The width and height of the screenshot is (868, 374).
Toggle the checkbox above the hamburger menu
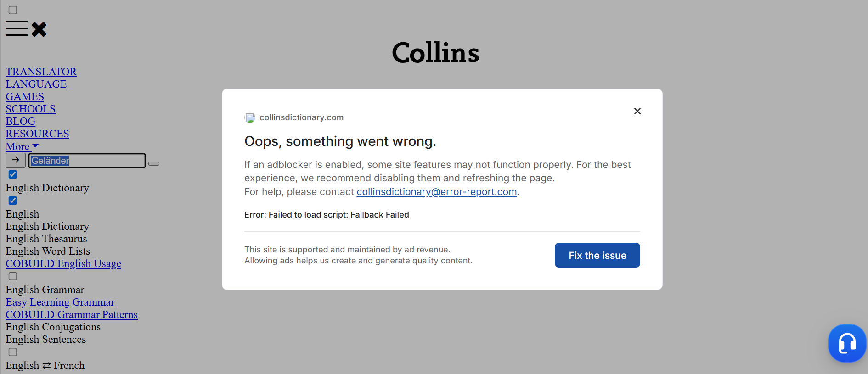pos(13,10)
